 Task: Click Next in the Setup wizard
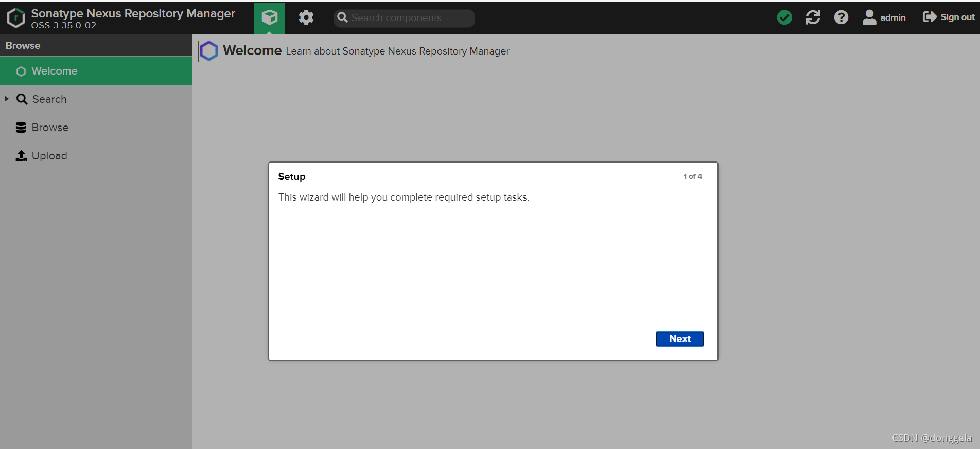click(679, 339)
